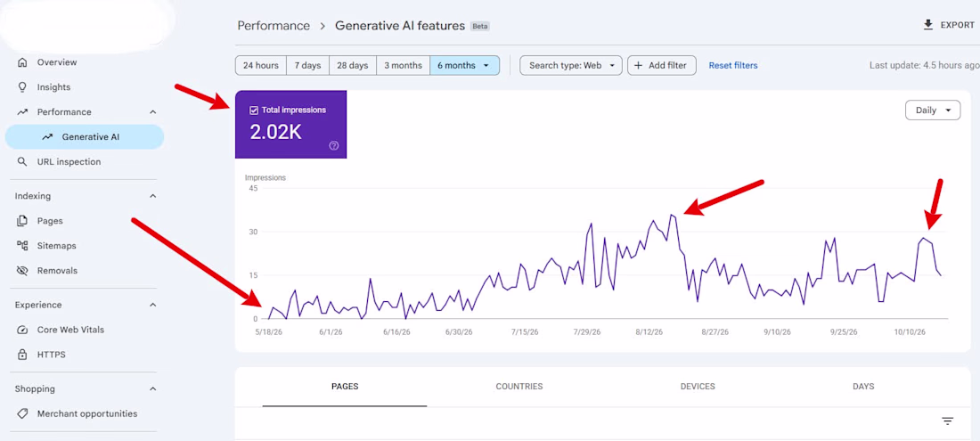
Task: Click the Indexing section header label
Action: (x=32, y=196)
